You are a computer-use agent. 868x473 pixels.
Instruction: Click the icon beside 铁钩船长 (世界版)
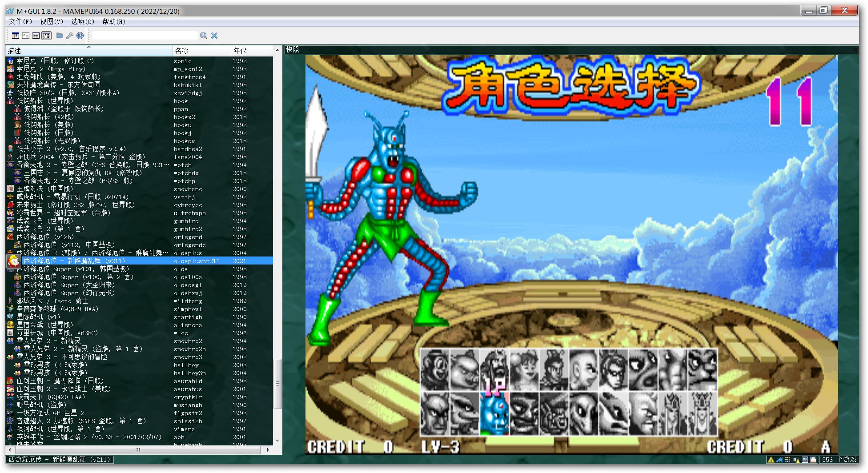point(11,101)
